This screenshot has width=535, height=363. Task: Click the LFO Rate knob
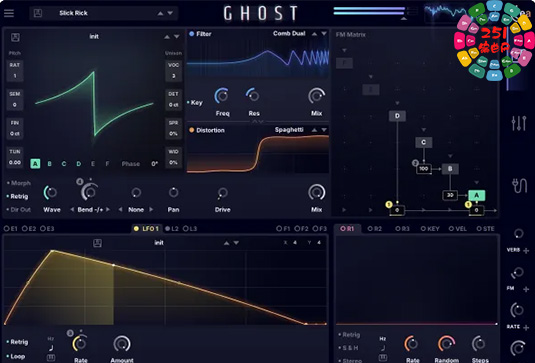[x=80, y=344]
